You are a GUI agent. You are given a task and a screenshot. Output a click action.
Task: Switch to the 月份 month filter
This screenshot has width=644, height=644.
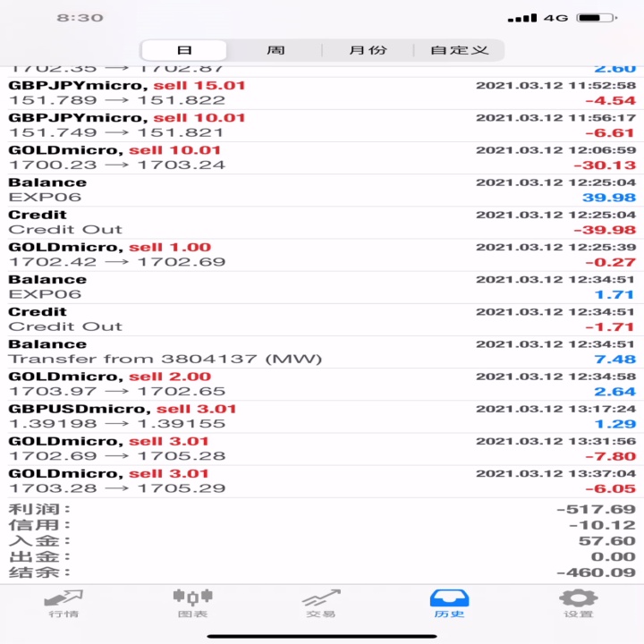[x=368, y=50]
